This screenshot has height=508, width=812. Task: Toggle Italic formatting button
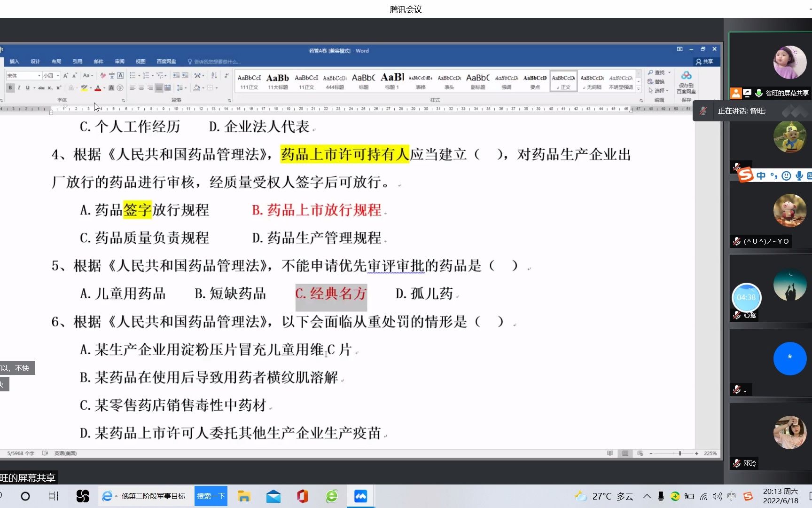[x=19, y=88]
